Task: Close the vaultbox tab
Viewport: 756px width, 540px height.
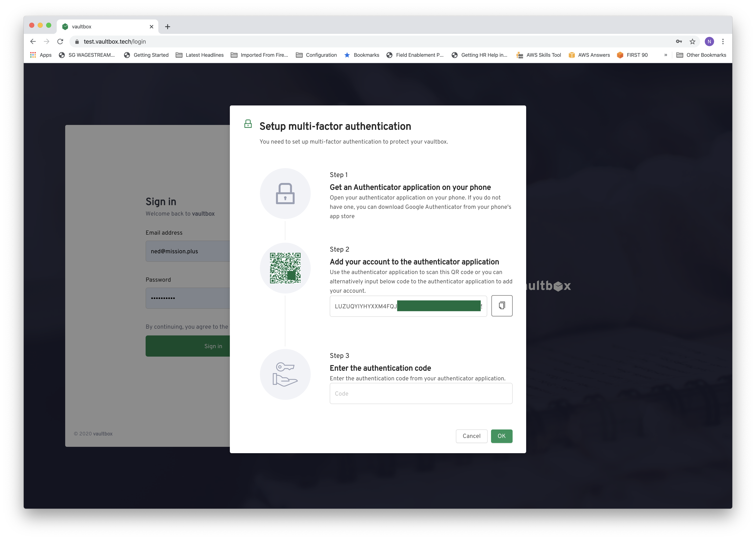Action: 152,27
